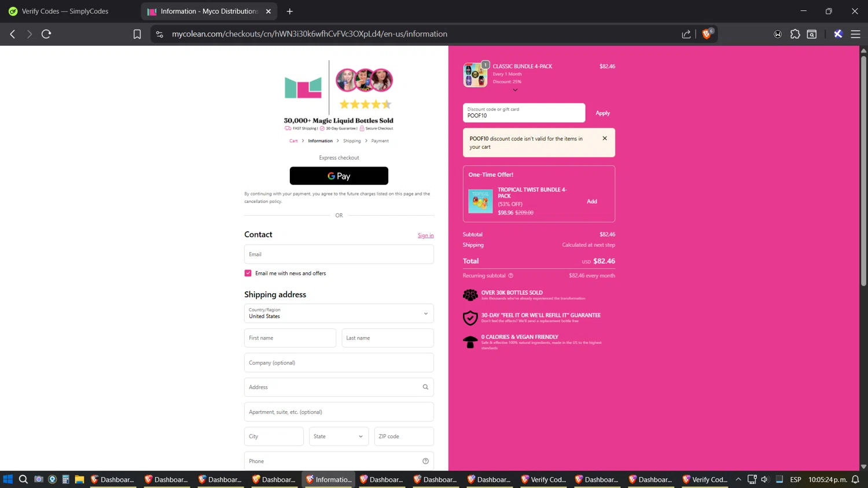Image resolution: width=868 pixels, height=488 pixels.
Task: Open Brave Shields lion icon
Action: 707,34
